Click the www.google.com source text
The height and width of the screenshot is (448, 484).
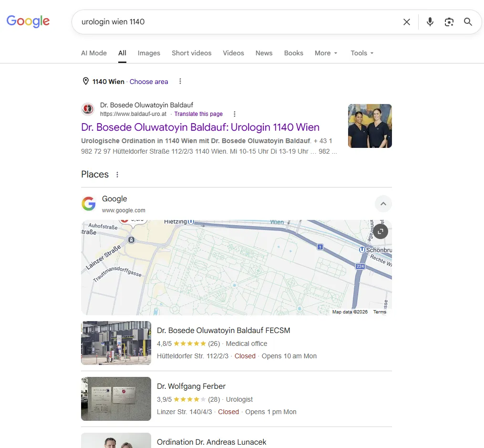124,210
